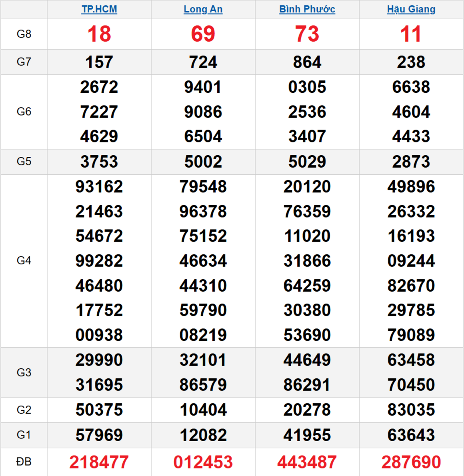Select the ĐB row label
Screen dimensions: 464x476
[x=24, y=462]
